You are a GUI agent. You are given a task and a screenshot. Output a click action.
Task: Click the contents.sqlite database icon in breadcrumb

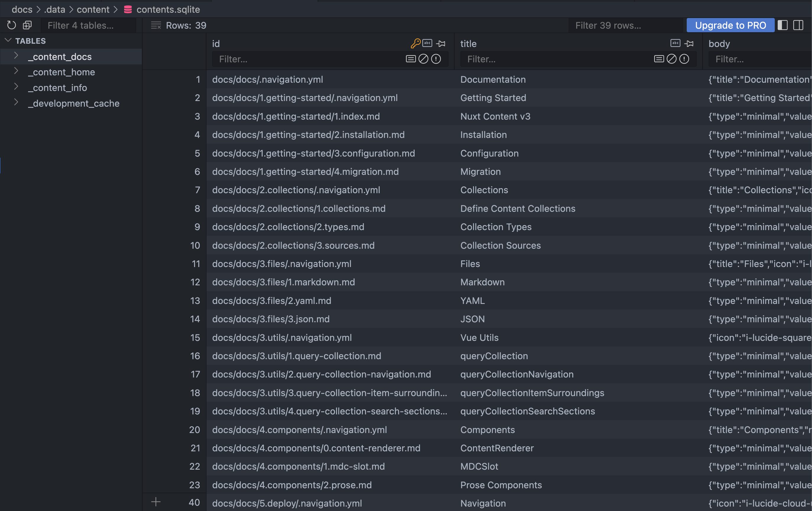click(x=128, y=9)
